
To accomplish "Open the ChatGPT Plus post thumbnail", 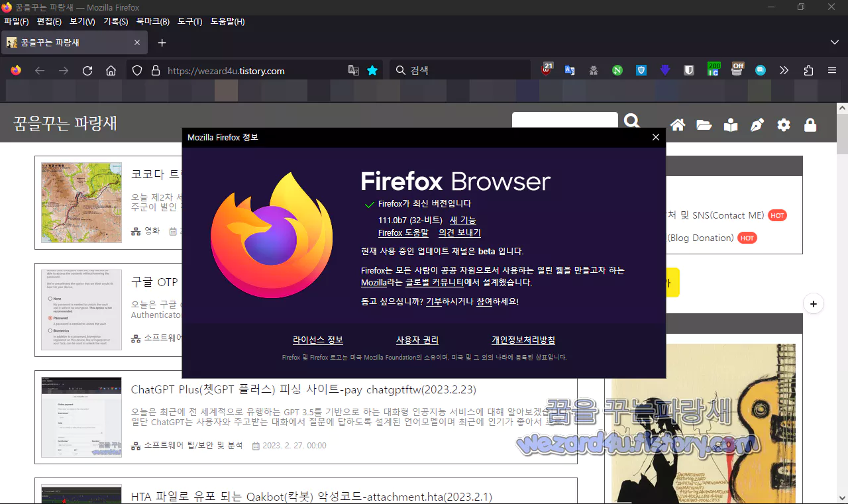I will click(x=81, y=417).
